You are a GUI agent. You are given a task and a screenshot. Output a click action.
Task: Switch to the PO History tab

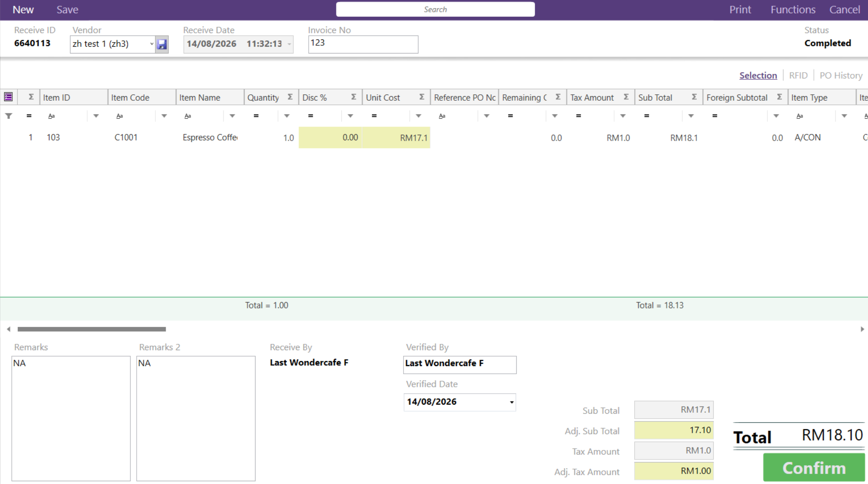coord(841,75)
